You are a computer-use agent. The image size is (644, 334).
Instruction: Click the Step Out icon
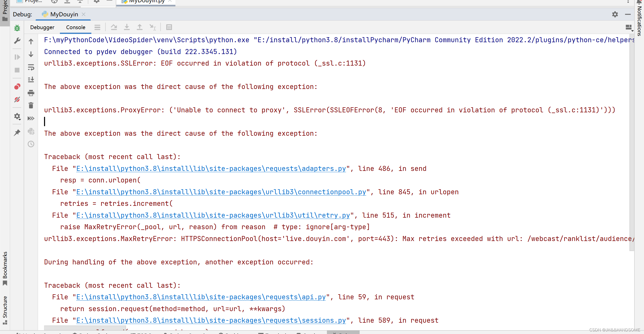(x=140, y=27)
